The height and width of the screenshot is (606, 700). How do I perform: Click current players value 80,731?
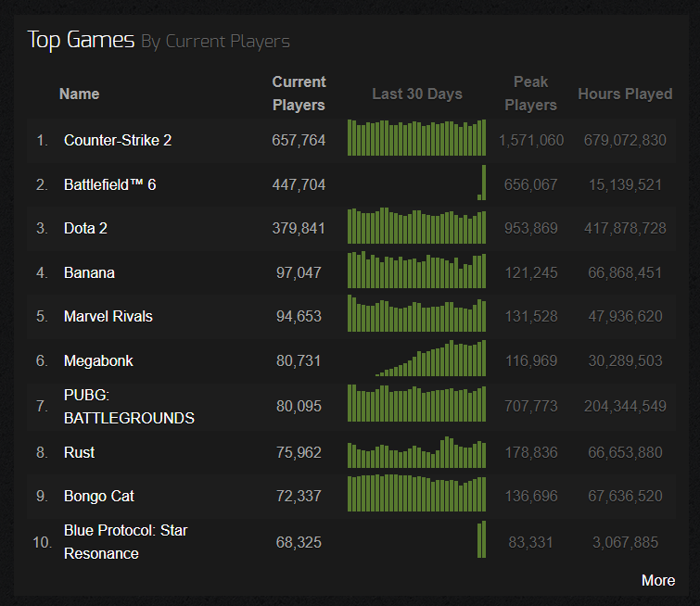tap(299, 360)
